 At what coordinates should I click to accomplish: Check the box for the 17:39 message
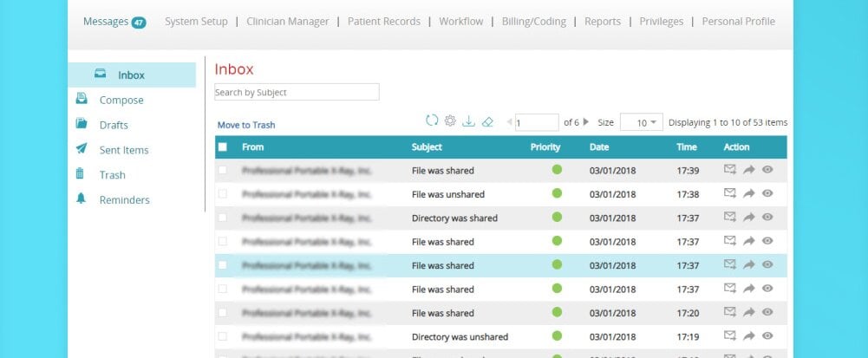point(223,171)
